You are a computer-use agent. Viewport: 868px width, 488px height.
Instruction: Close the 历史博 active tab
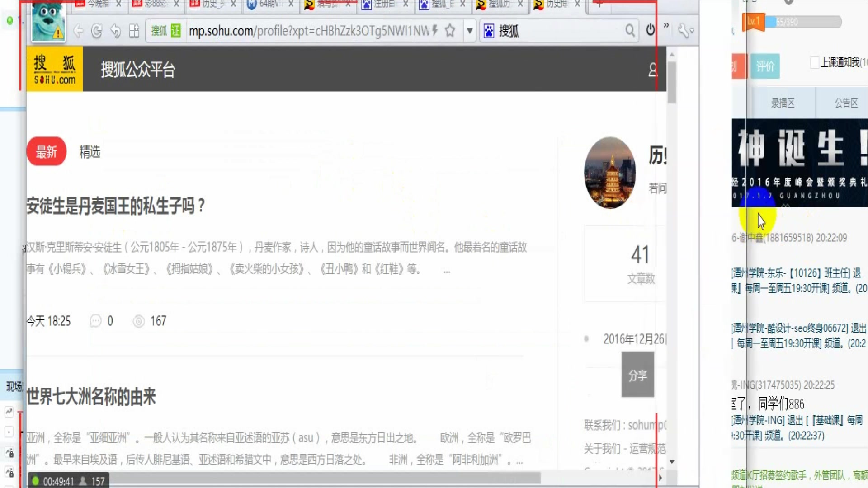pyautogui.click(x=577, y=4)
